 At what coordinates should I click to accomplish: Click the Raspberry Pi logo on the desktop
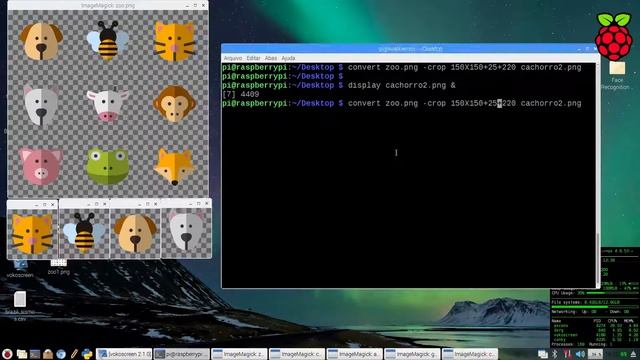(613, 37)
